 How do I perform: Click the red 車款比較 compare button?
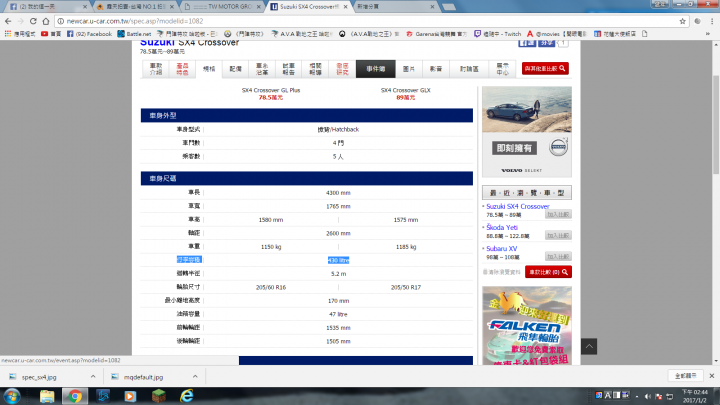(548, 272)
